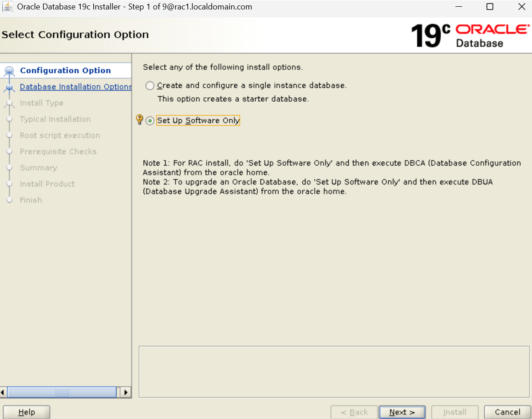Click the Note 2 upgrade database text
The image size is (532, 419).
[x=318, y=186]
